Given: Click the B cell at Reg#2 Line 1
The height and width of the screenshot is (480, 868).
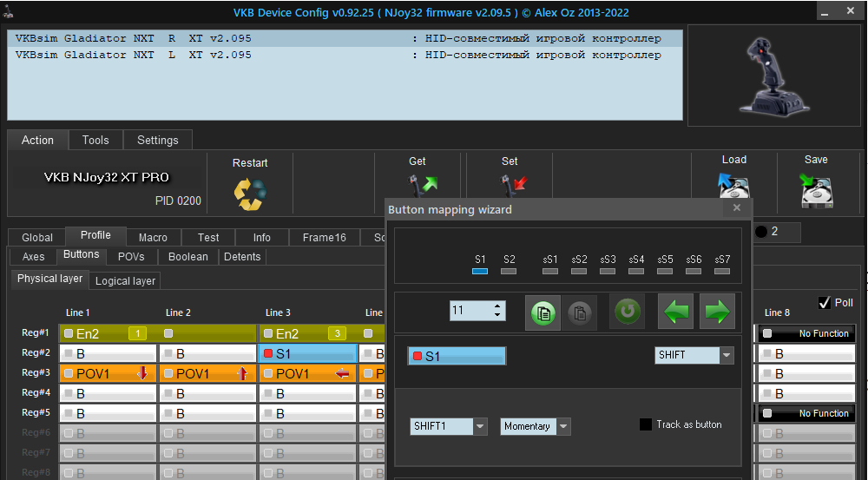Looking at the screenshot, I should point(108,354).
